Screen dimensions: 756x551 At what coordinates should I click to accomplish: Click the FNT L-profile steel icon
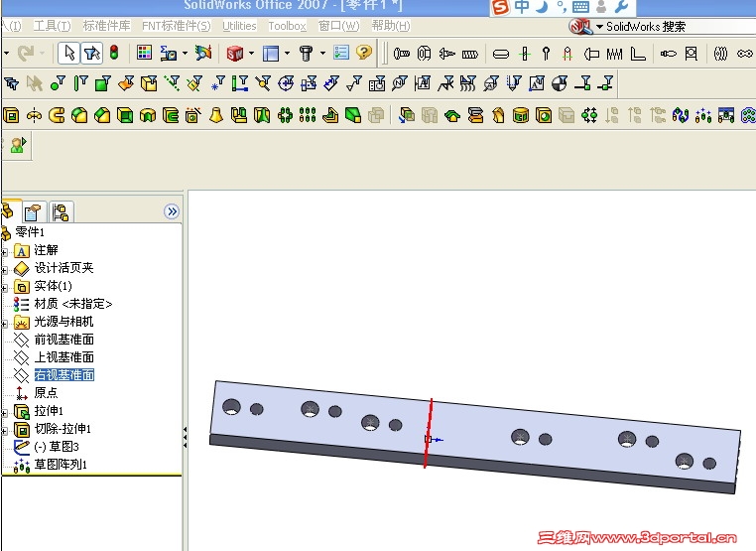[638, 54]
